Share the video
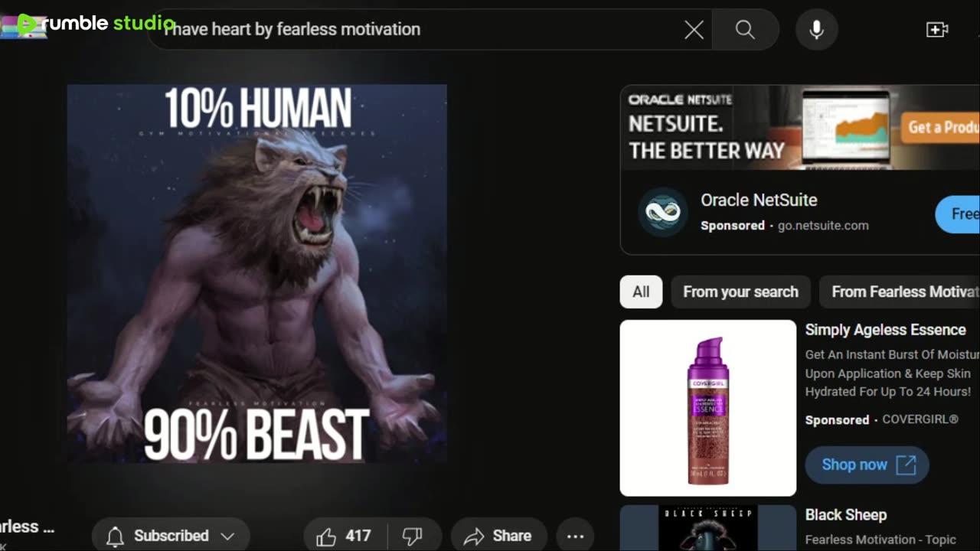This screenshot has width=980, height=551. click(498, 536)
